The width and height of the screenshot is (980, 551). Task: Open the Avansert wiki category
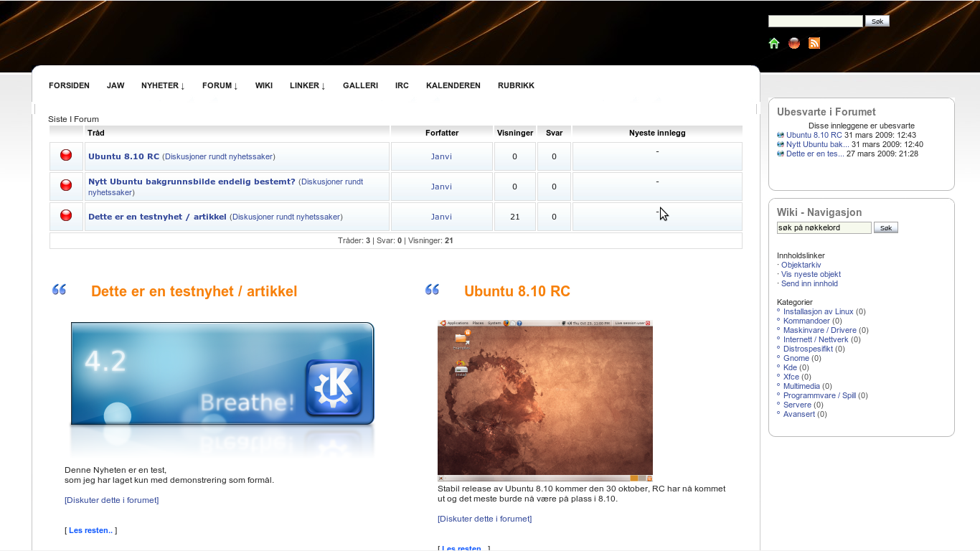799,414
